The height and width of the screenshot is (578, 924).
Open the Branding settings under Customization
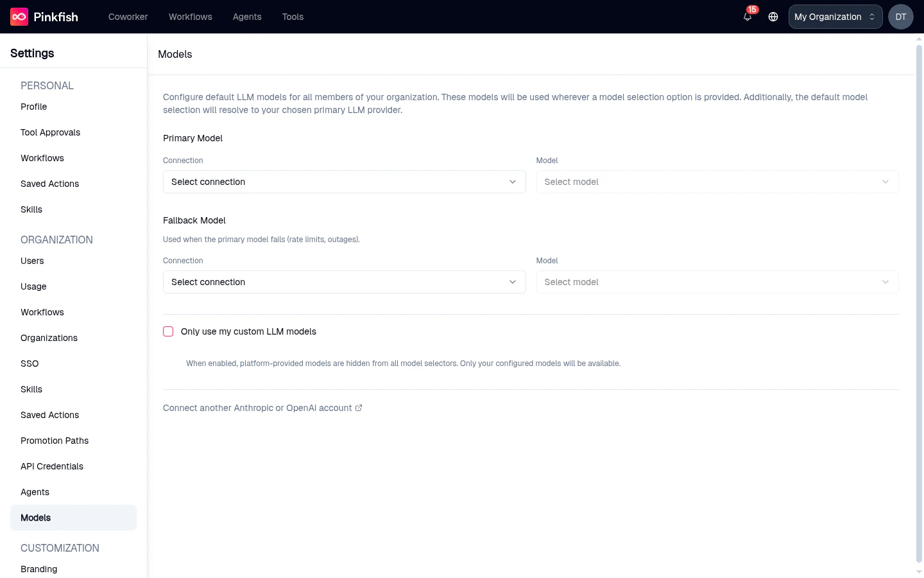(38, 569)
